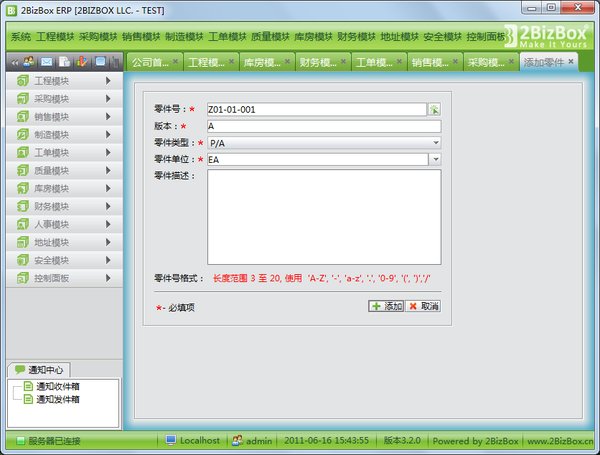
Task: Click the 安全模块 sidebar icon
Action: click(x=23, y=260)
